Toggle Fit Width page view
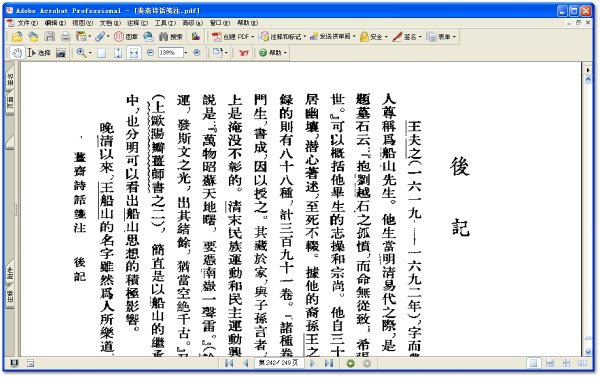600x377 pixels. tap(134, 53)
